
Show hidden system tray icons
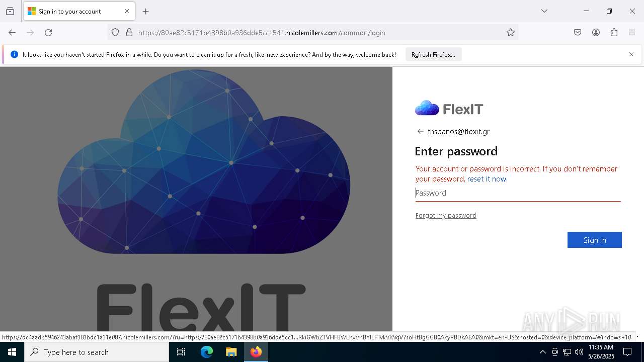click(x=542, y=352)
